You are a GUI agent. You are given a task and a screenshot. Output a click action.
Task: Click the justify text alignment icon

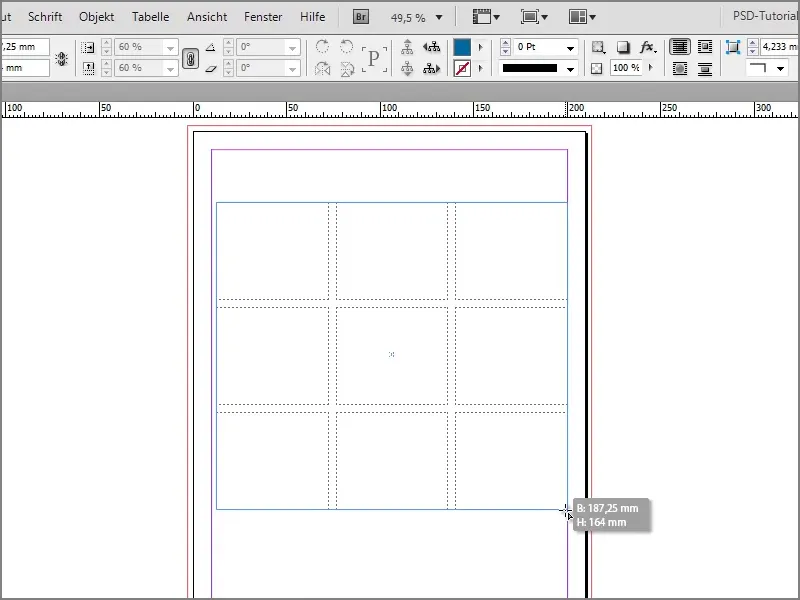pos(705,46)
